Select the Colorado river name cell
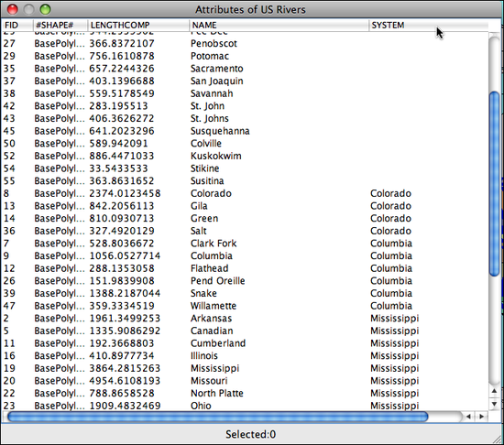The width and height of the screenshot is (504, 445). (x=211, y=193)
